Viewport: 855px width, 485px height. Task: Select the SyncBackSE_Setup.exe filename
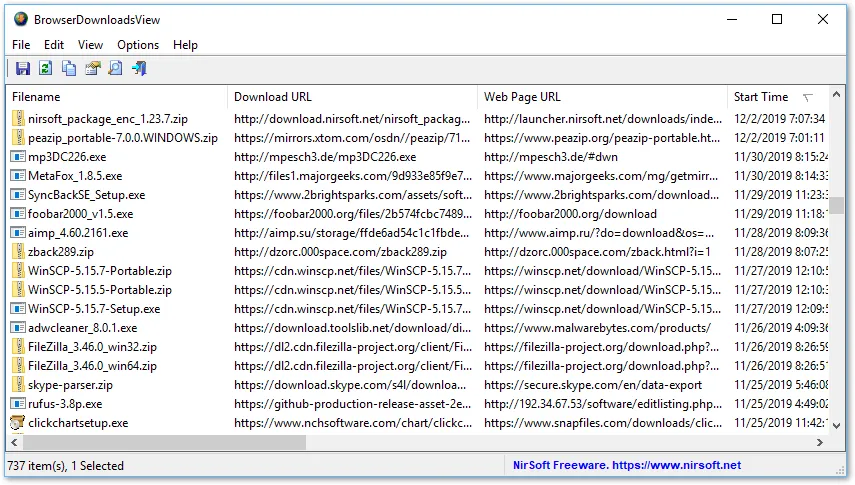tap(87, 195)
